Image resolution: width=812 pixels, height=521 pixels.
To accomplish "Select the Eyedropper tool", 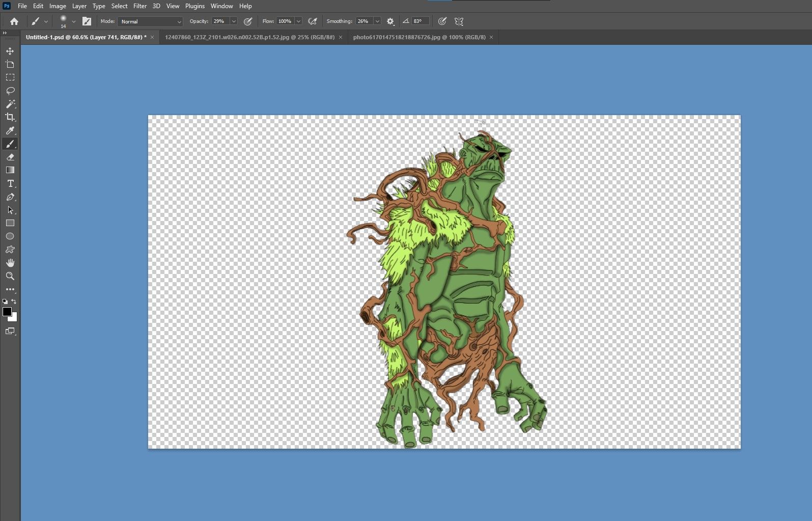I will 10,130.
